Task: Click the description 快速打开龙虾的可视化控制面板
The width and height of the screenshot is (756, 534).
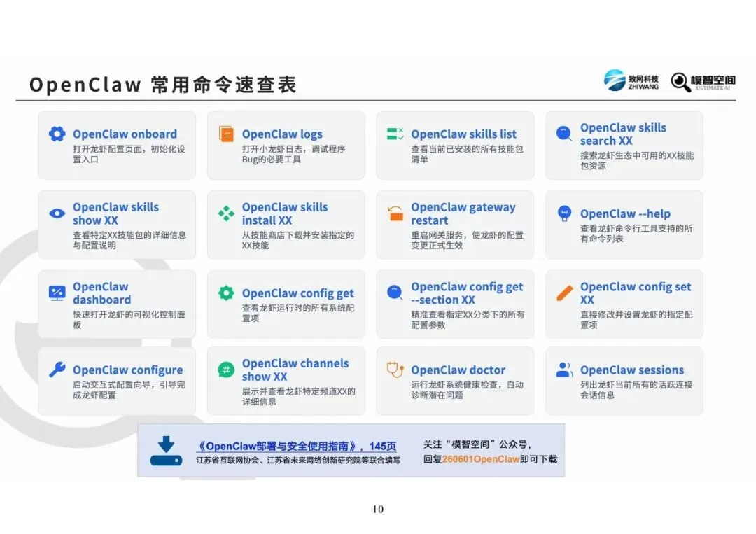Action: [x=129, y=320]
